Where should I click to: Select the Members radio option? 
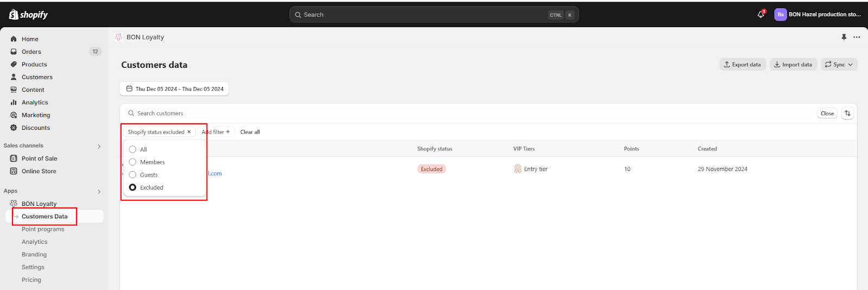click(132, 162)
